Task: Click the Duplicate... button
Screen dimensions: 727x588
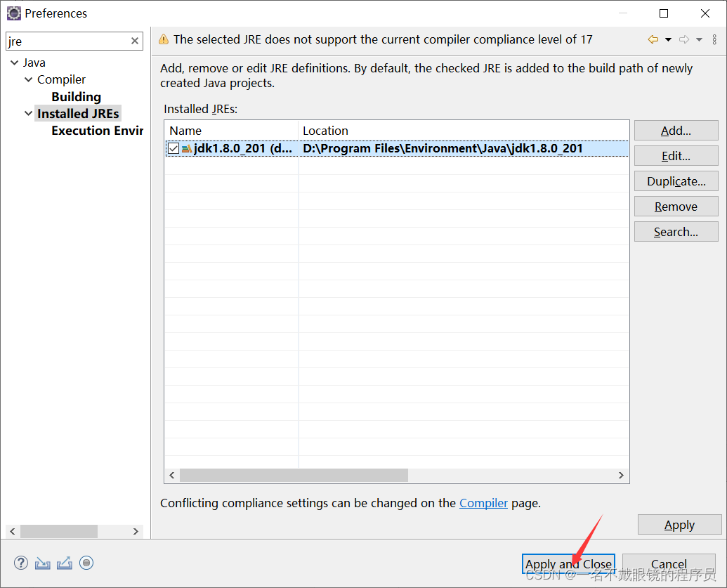Action: 676,181
